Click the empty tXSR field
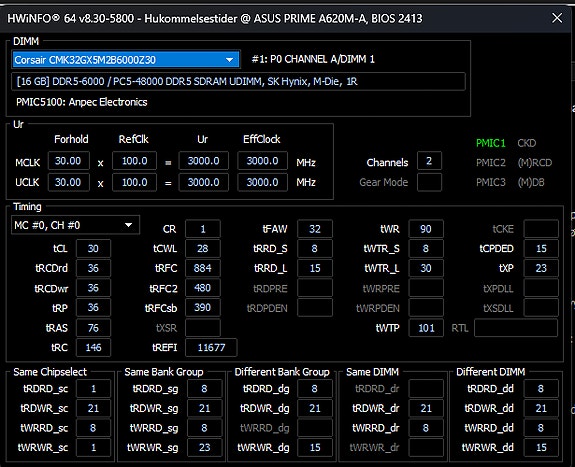 coord(203,328)
